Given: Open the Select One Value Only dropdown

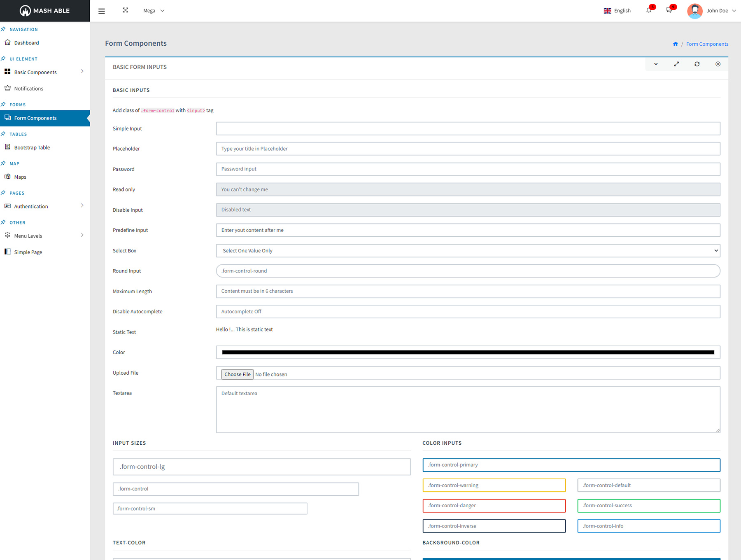Looking at the screenshot, I should tap(468, 251).
